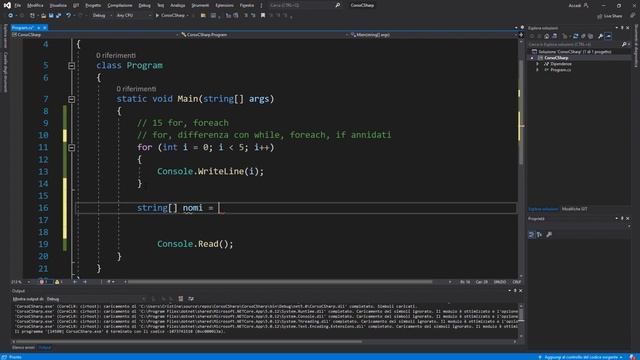Collapse the for loop code block
Viewport: 640px width, 360px height.
coord(71,147)
